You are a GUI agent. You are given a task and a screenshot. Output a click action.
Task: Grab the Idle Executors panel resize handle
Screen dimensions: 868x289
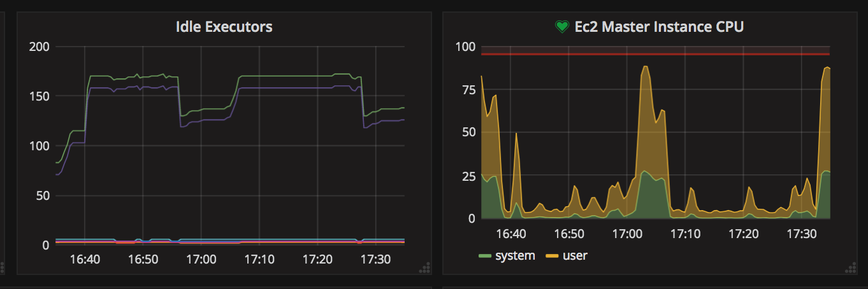pos(424,268)
